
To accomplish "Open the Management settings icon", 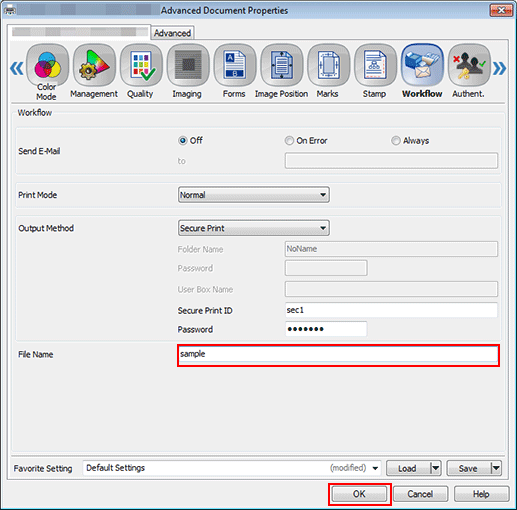I will [94, 65].
